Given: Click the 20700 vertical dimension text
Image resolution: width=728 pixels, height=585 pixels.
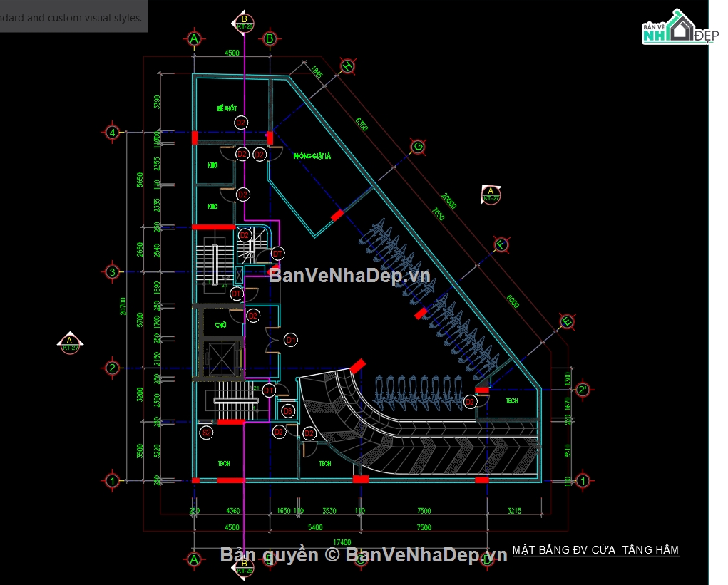Looking at the screenshot, I should 123,306.
